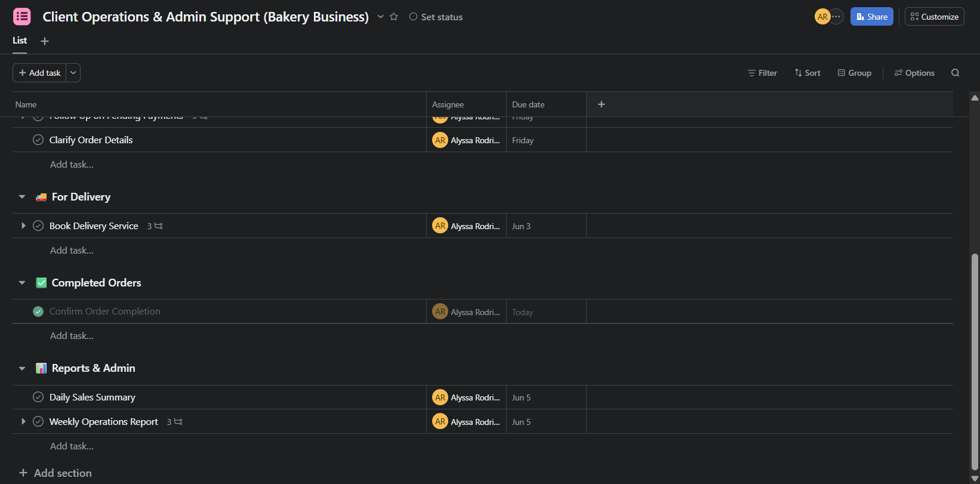980x484 pixels.
Task: Collapse the Reports & Admin section
Action: [x=22, y=368]
